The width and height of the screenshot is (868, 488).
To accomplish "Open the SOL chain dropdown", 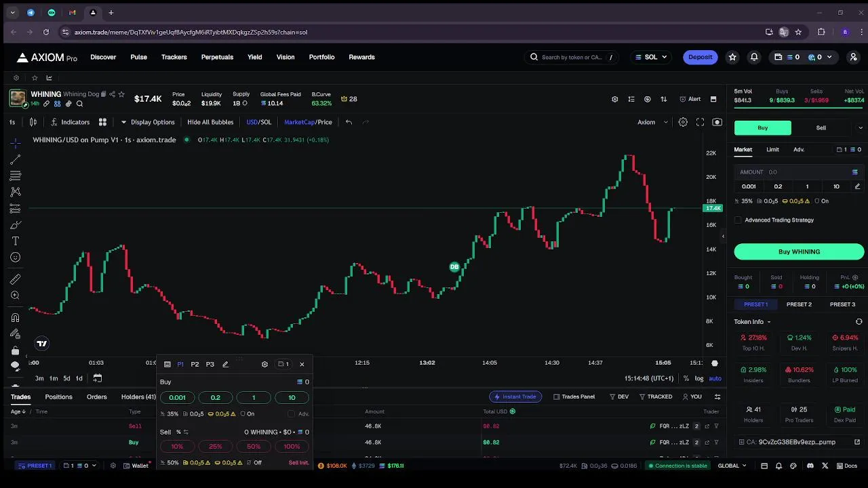I will pyautogui.click(x=652, y=57).
